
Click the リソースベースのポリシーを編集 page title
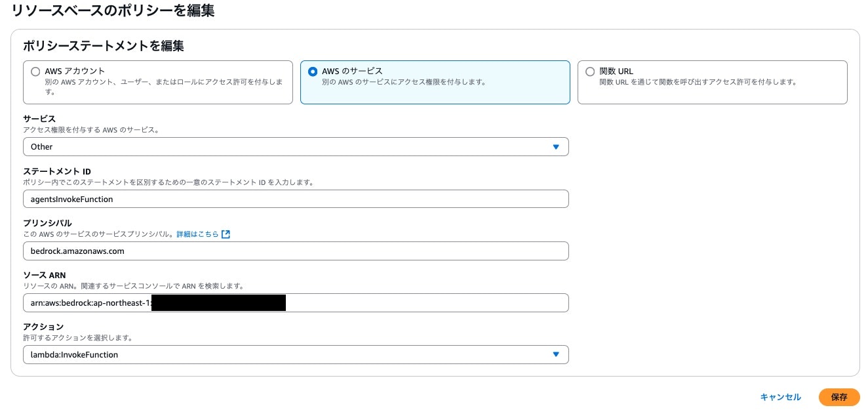[113, 10]
